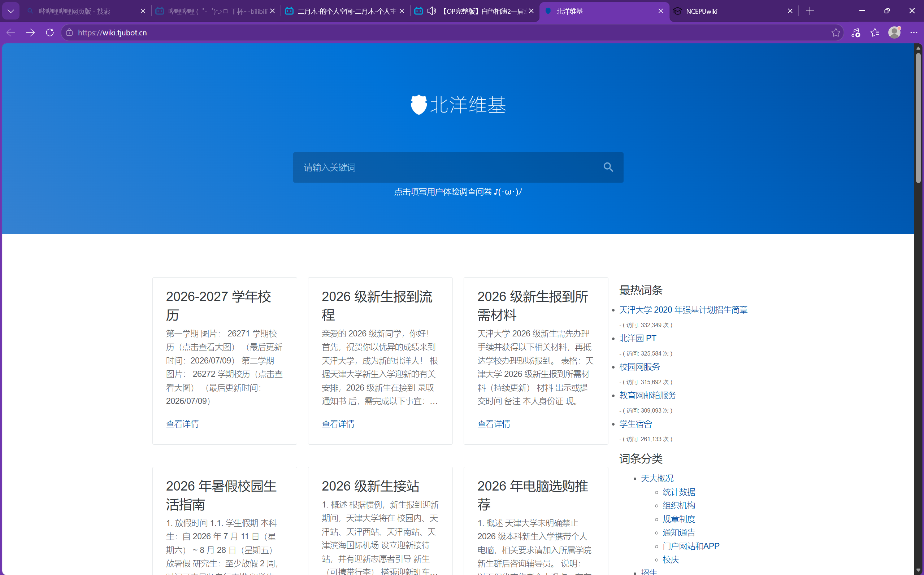Click the 最热词条 heading
924x575 pixels.
click(641, 290)
